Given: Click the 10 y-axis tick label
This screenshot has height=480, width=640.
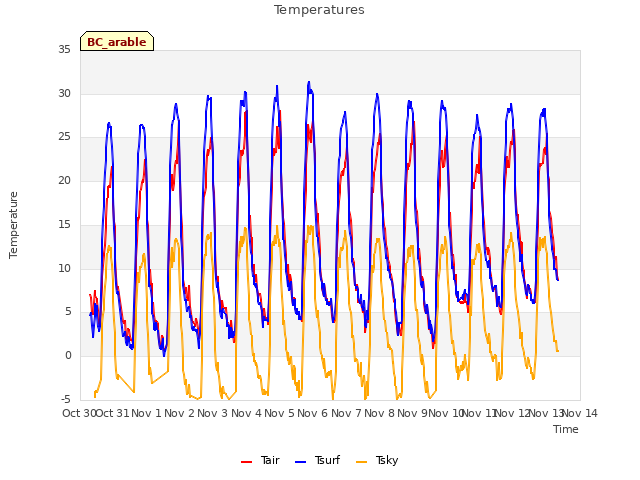Looking at the screenshot, I should point(64,268).
